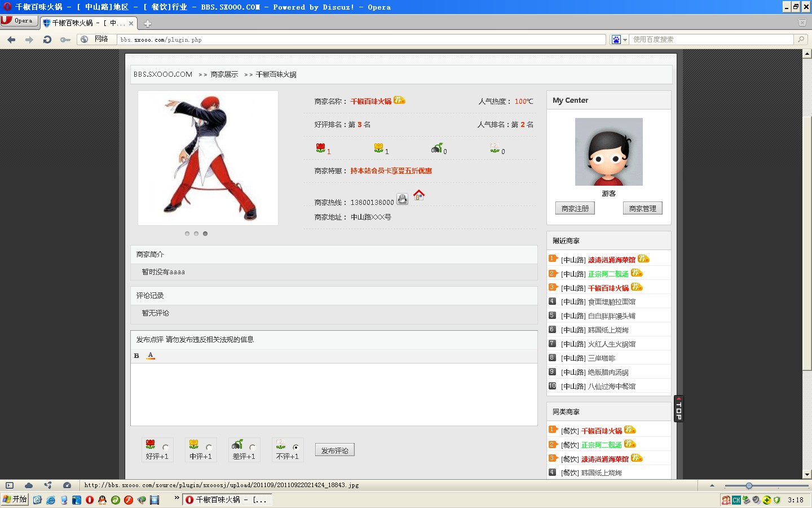This screenshot has width=812, height=508.
Task: Open the Opera menu button
Action: click(x=19, y=21)
